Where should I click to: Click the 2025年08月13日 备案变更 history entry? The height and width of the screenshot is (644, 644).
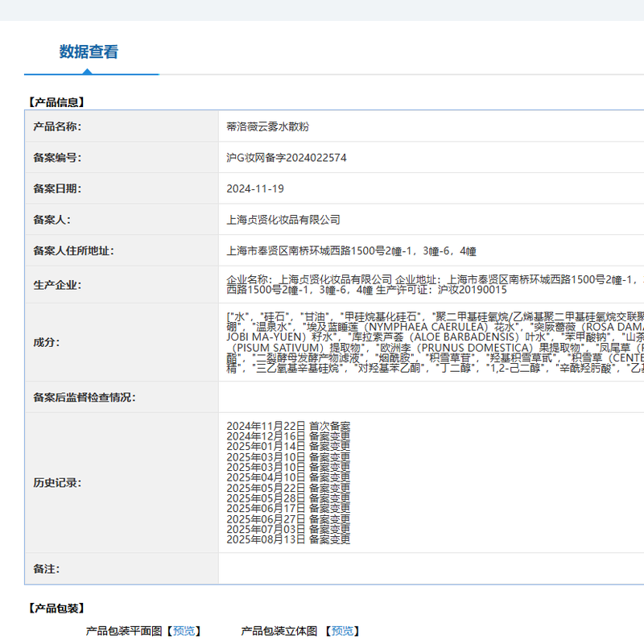click(288, 540)
